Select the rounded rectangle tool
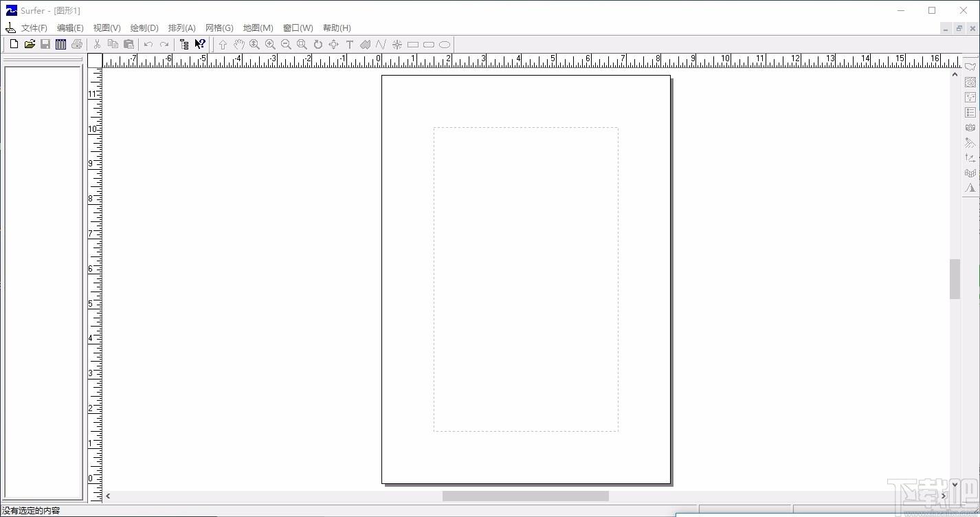The image size is (980, 517). [x=429, y=44]
